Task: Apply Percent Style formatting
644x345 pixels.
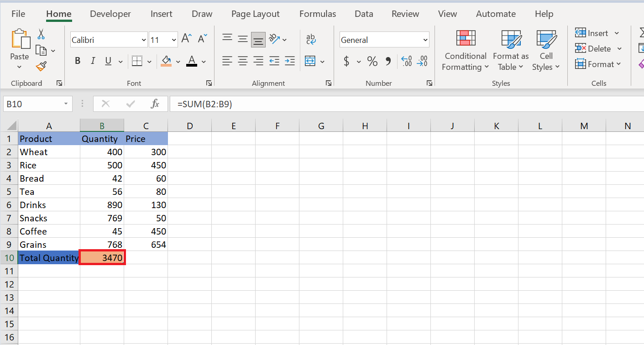Action: pyautogui.click(x=372, y=61)
